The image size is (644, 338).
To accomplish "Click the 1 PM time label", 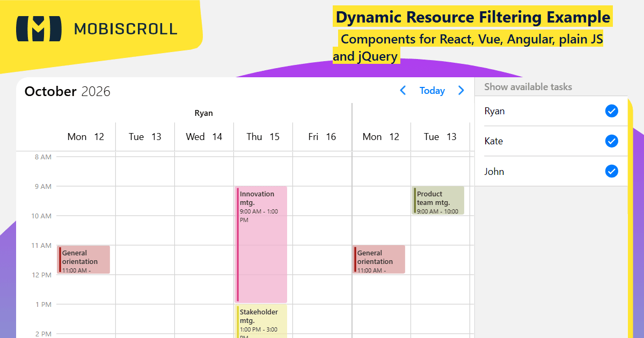I will coord(43,305).
